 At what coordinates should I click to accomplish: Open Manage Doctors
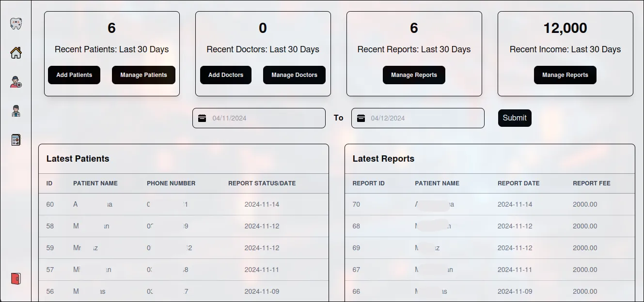pyautogui.click(x=294, y=75)
